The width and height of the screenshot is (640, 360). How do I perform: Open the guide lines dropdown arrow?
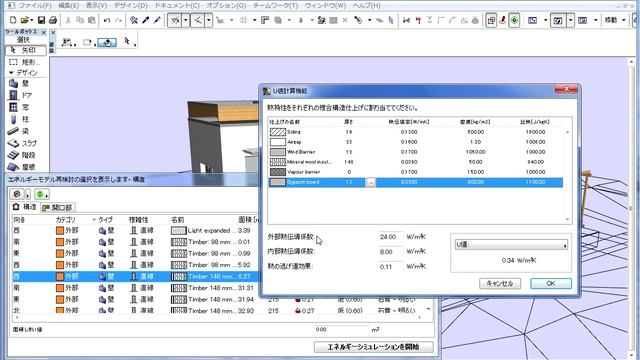click(185, 20)
